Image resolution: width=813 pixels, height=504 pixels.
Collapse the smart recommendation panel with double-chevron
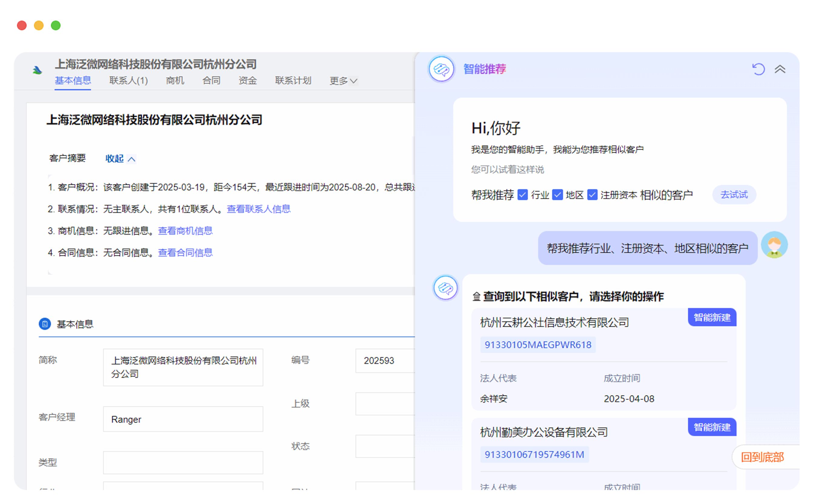[779, 69]
